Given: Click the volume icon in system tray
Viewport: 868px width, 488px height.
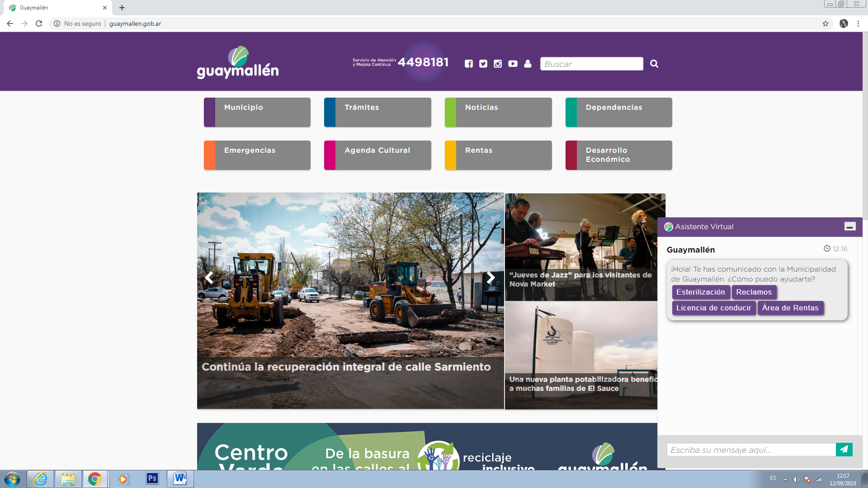Looking at the screenshot, I should (796, 479).
